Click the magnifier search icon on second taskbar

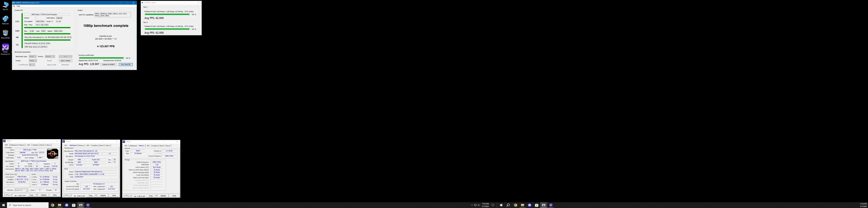(x=508, y=205)
